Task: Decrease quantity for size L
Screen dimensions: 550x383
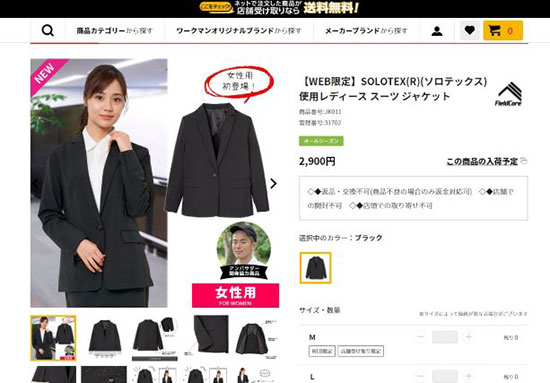Action: pyautogui.click(x=420, y=376)
